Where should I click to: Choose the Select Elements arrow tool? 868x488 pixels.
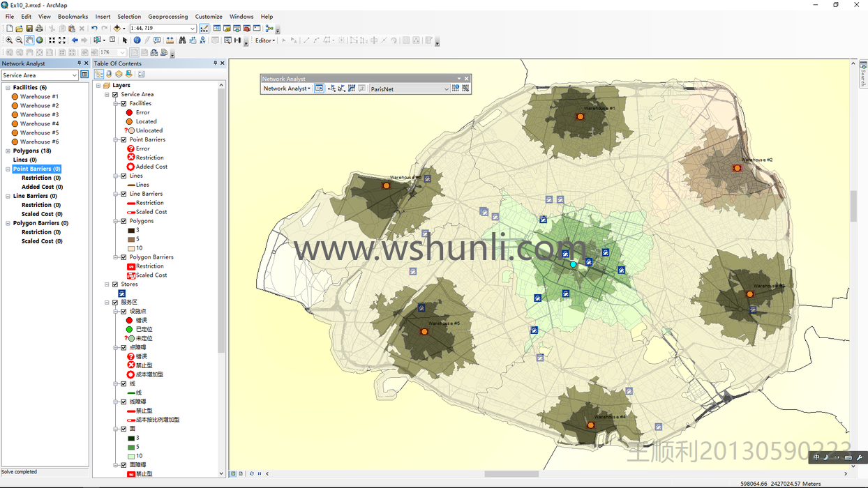click(125, 40)
